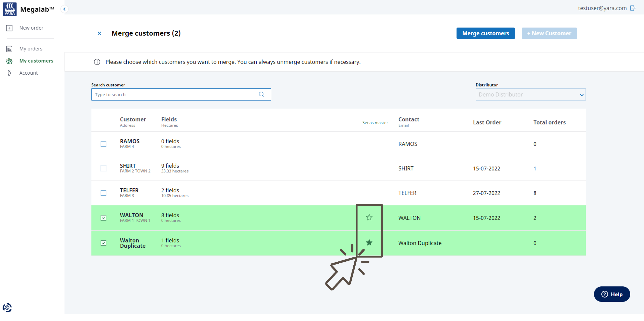Open the Help widget
The width and height of the screenshot is (644, 321).
(x=612, y=294)
